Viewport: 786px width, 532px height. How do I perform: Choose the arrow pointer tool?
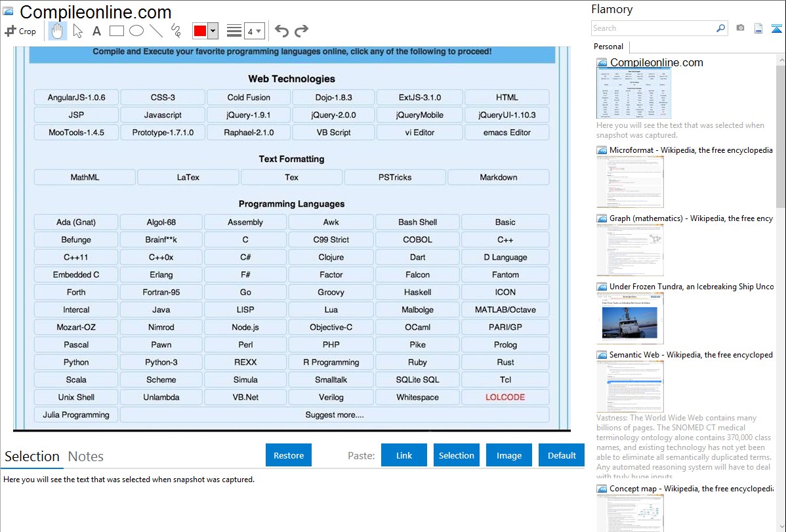click(x=77, y=31)
